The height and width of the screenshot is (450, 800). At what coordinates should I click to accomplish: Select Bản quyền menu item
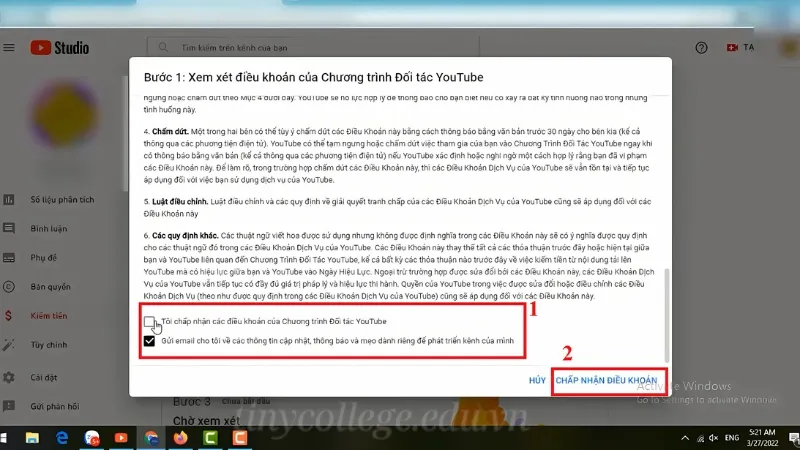click(x=51, y=287)
